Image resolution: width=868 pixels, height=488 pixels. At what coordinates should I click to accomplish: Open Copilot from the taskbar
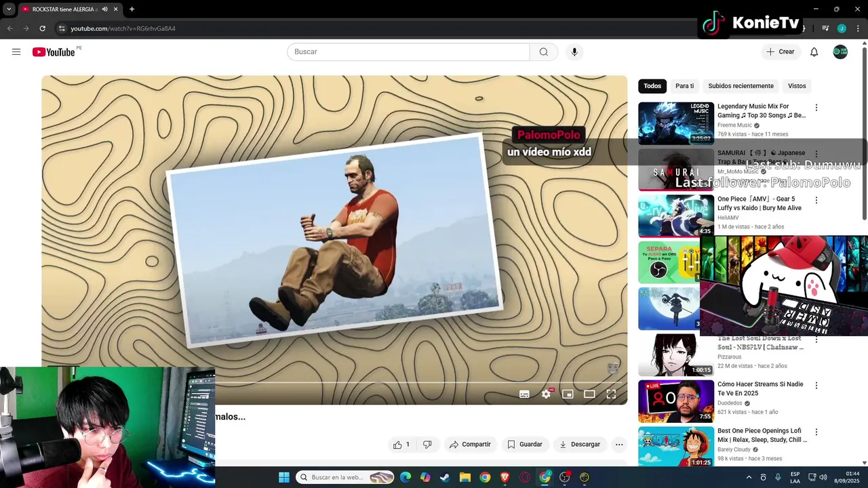[x=425, y=477]
